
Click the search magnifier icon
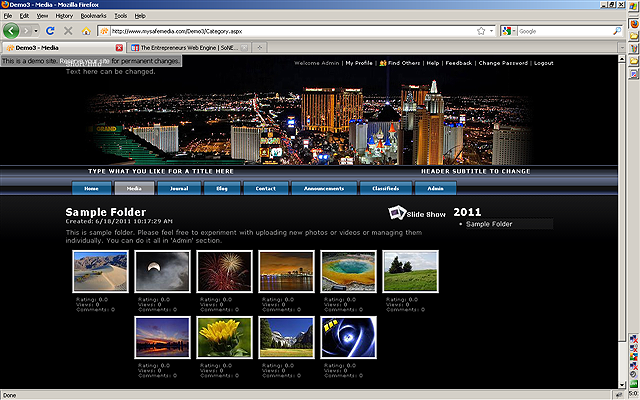pos(617,31)
